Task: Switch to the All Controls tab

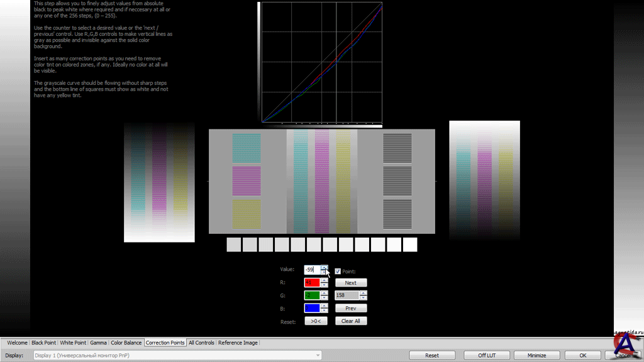Action: click(201, 343)
